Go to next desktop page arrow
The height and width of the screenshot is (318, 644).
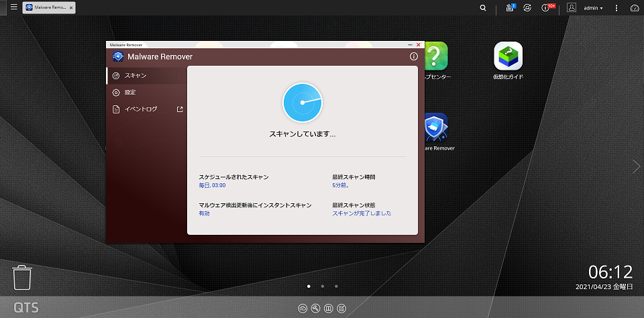coord(636,166)
